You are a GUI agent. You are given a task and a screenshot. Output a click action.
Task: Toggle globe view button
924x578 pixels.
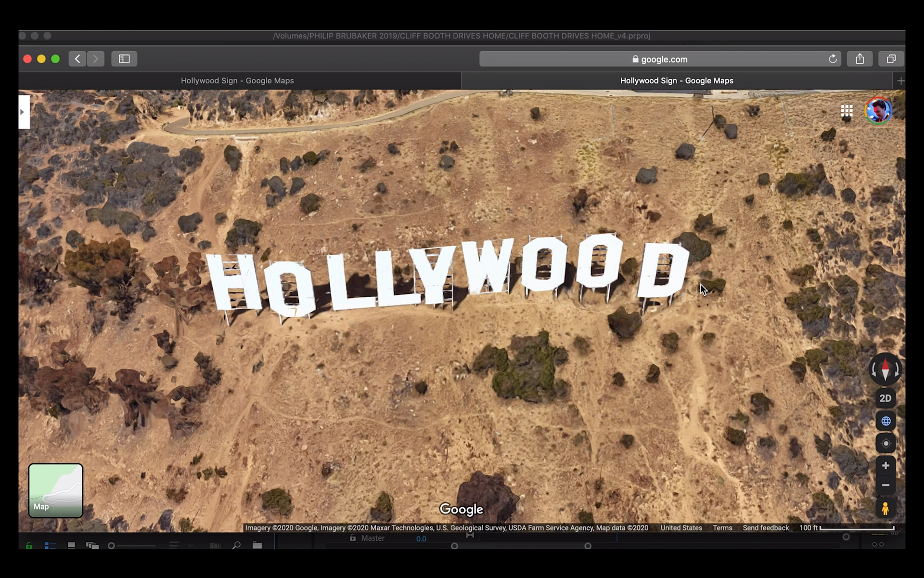(x=885, y=421)
